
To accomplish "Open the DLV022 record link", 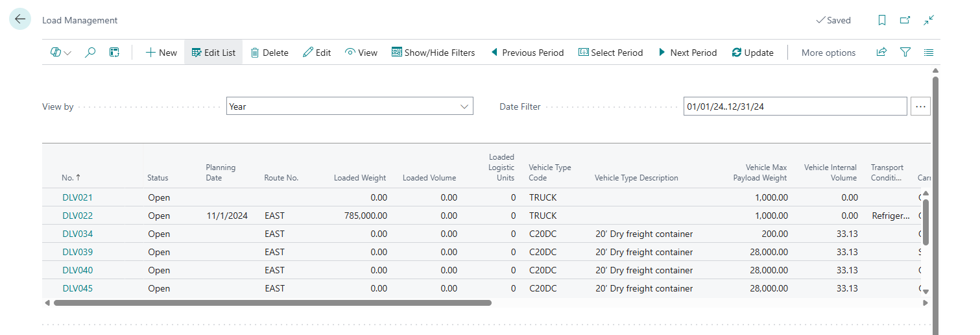I will (77, 216).
